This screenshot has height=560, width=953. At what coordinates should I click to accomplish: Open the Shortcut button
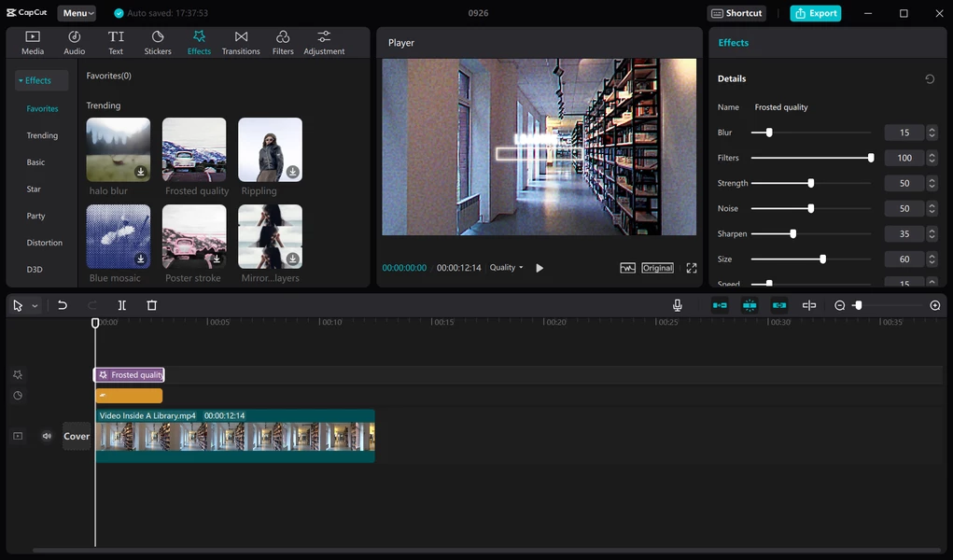click(736, 13)
